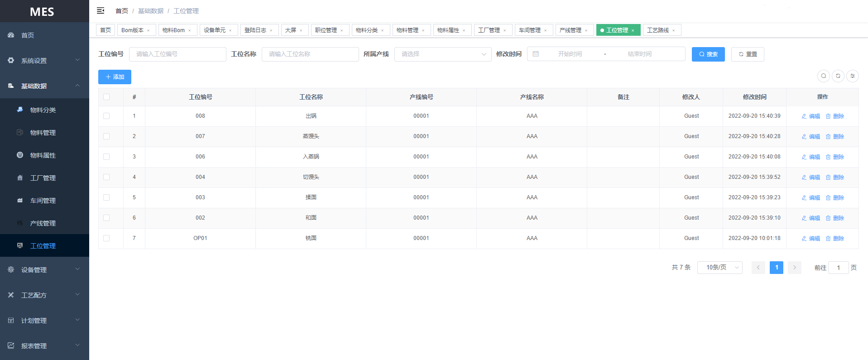Click the 首页 sidebar dashboard icon
The width and height of the screenshot is (868, 360).
[11, 35]
